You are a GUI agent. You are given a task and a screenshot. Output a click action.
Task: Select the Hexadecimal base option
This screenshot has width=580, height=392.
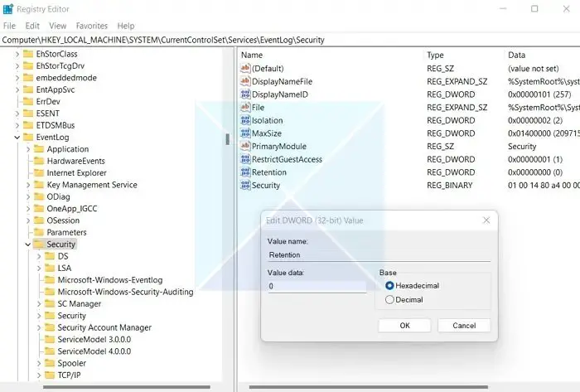(389, 285)
